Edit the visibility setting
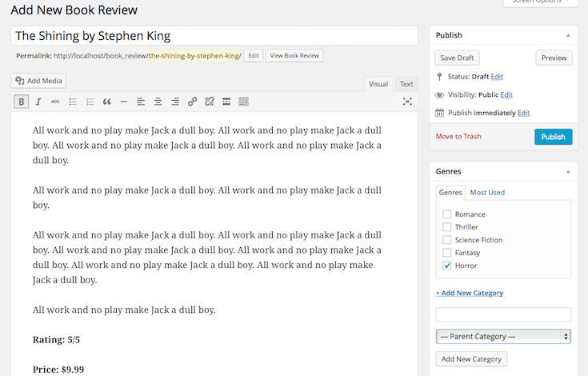This screenshot has width=588, height=376. (506, 95)
